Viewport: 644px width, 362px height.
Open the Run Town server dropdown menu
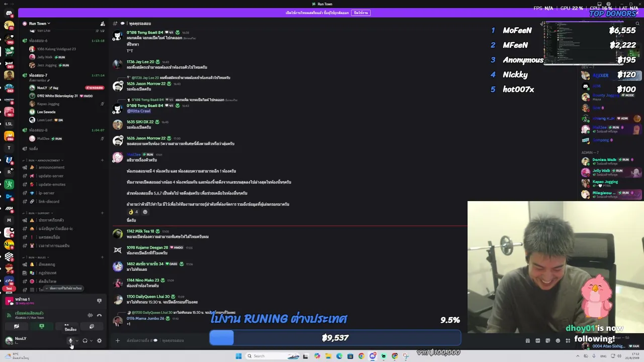pos(39,24)
